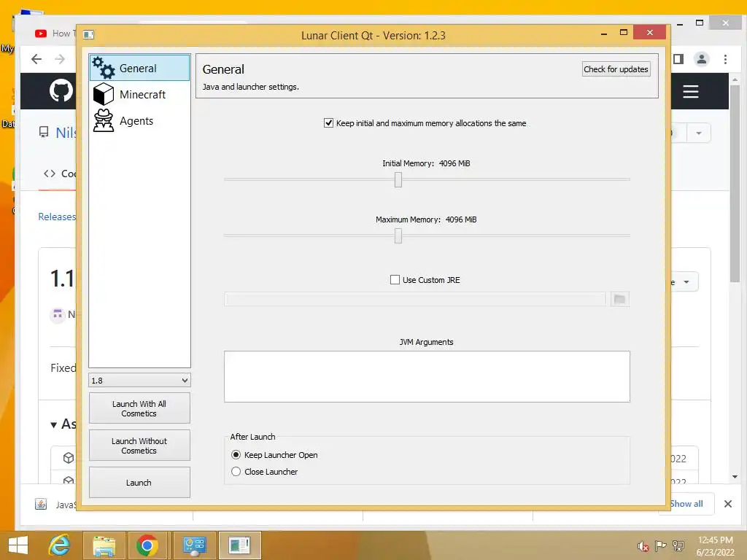
Task: Open the Releases link in Chrome
Action: click(57, 217)
